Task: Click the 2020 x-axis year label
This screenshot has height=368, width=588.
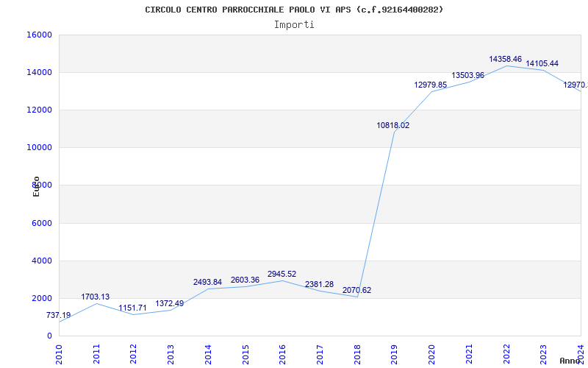Action: 431,355
